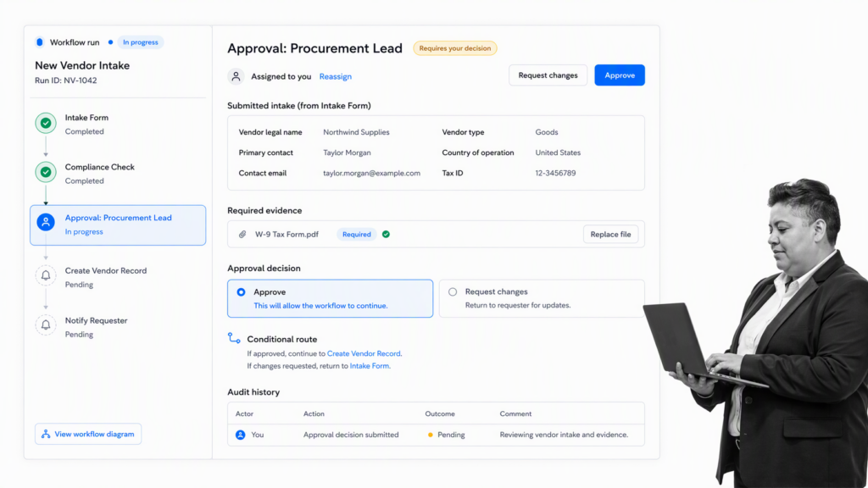This screenshot has height=488, width=868.
Task: Click the Reassign link
Action: 336,76
